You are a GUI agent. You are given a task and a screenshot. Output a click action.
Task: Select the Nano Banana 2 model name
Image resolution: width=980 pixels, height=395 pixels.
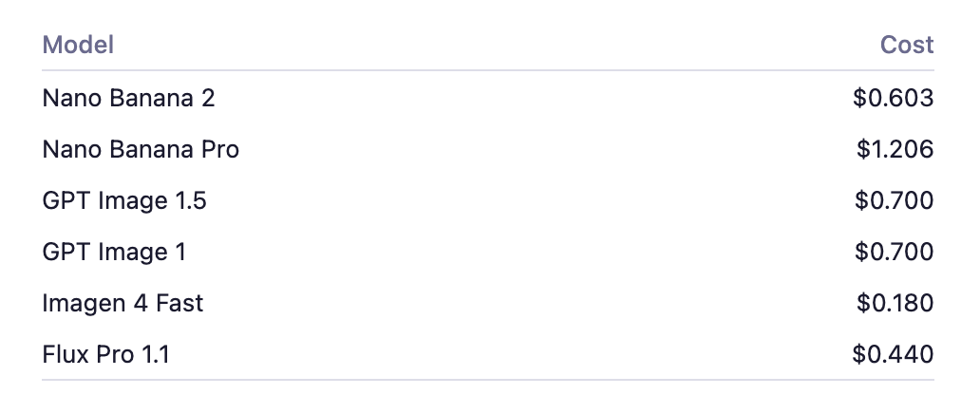point(129,98)
